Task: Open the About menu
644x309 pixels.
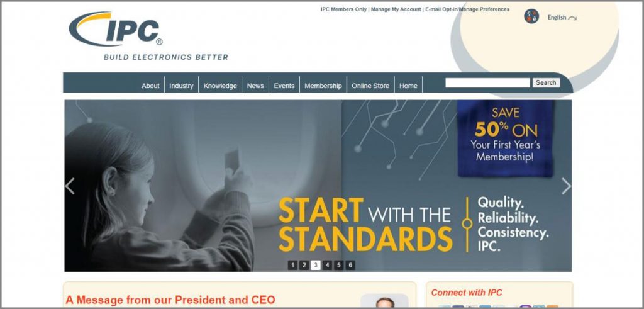Action: 150,86
